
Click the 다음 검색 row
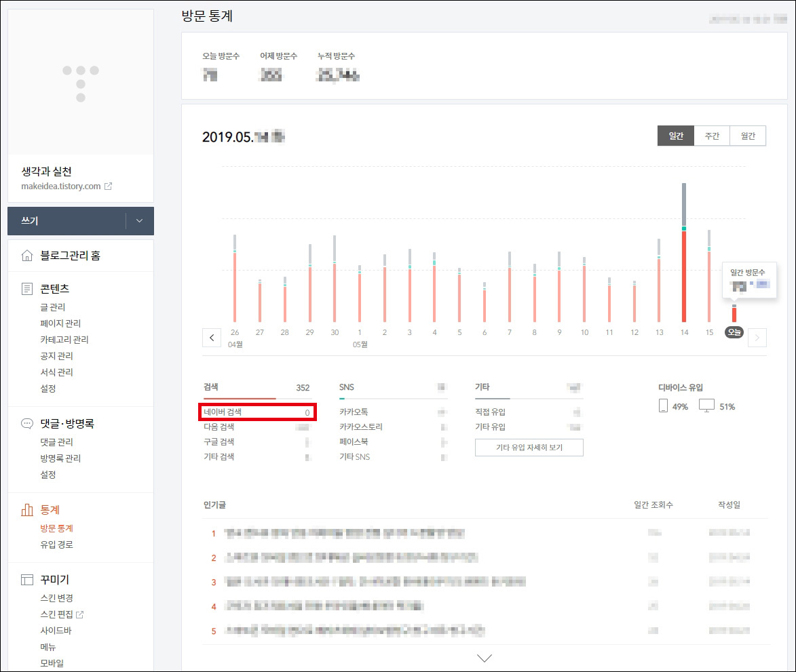click(257, 427)
